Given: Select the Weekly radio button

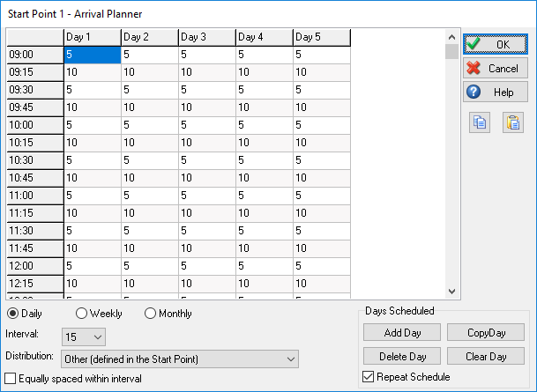Looking at the screenshot, I should click(81, 314).
